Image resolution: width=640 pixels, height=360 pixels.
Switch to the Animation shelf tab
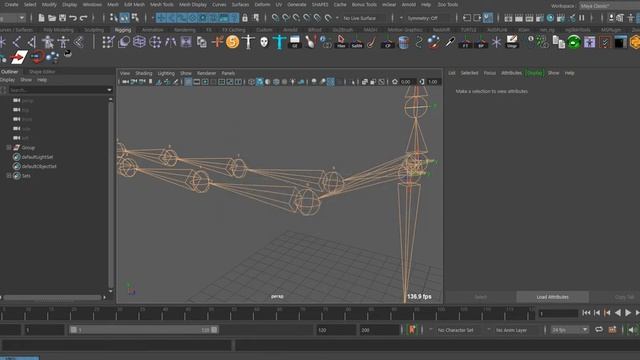153,30
